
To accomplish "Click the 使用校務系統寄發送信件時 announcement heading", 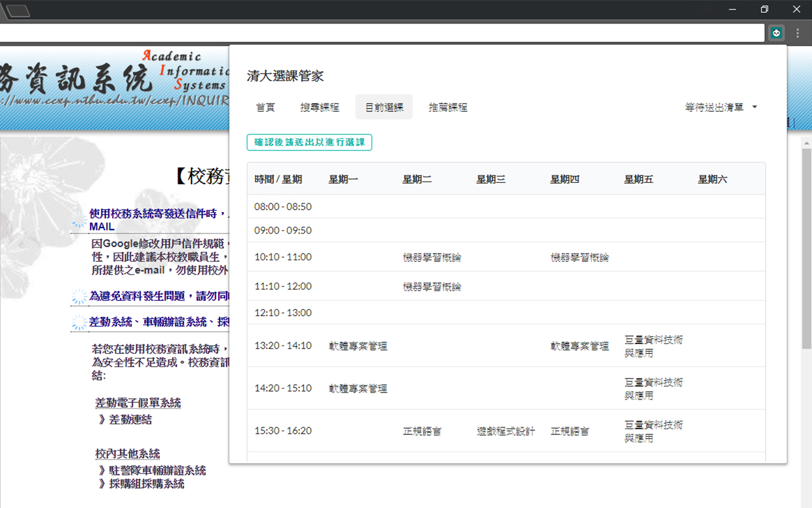I will click(159, 220).
